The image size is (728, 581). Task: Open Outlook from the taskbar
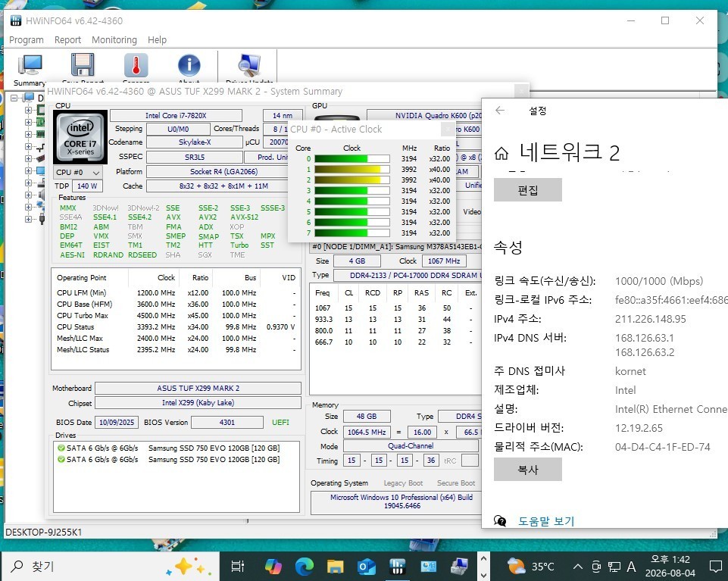(366, 566)
